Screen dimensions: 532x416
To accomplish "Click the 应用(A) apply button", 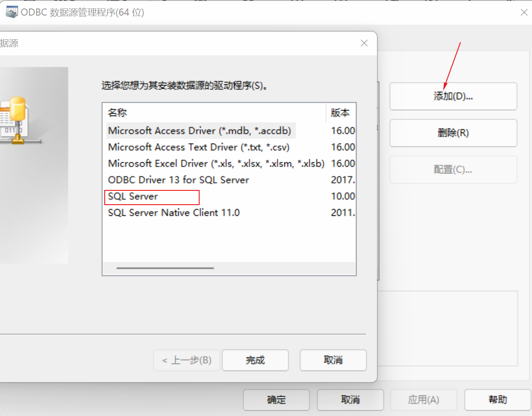I will 423,400.
